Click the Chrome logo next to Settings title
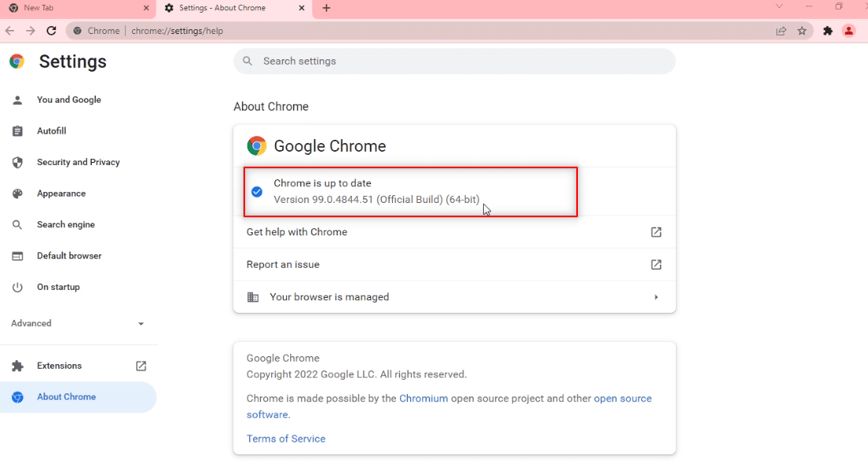The width and height of the screenshot is (868, 470). click(x=17, y=62)
